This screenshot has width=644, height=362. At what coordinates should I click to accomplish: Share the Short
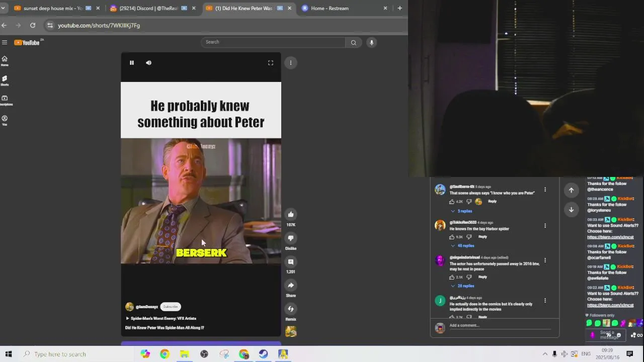click(x=291, y=286)
